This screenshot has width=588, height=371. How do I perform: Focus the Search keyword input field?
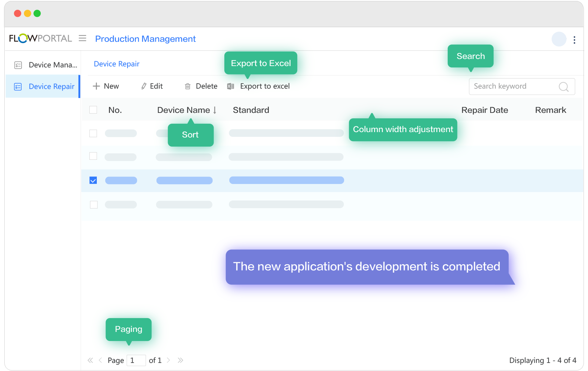point(522,87)
